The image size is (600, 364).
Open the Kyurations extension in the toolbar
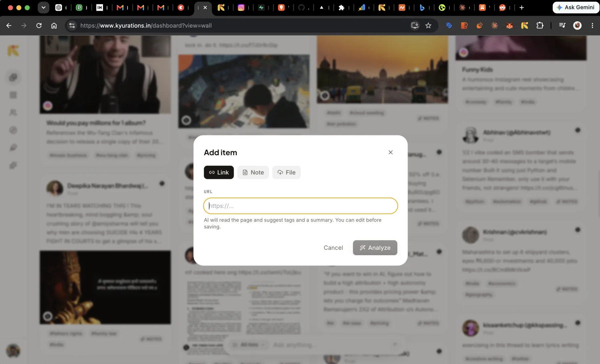click(525, 26)
